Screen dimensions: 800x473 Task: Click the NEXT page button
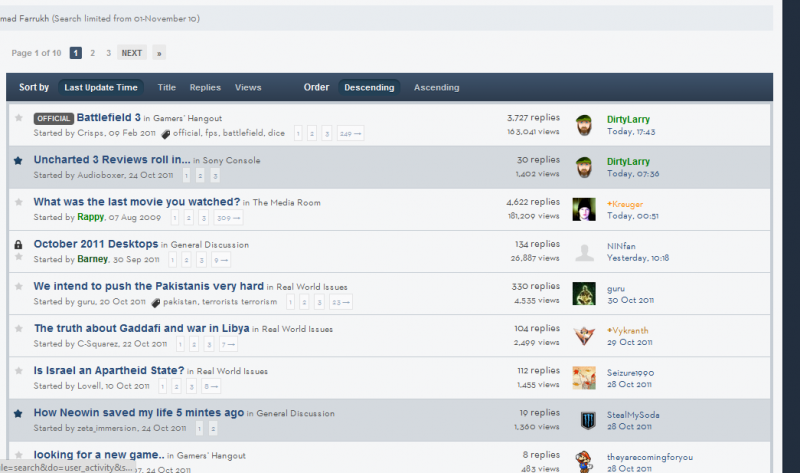132,53
